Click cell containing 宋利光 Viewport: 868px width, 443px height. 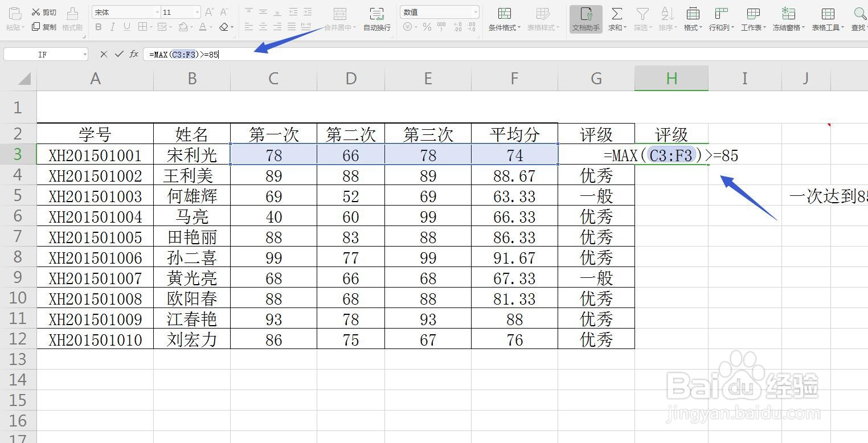pos(192,155)
